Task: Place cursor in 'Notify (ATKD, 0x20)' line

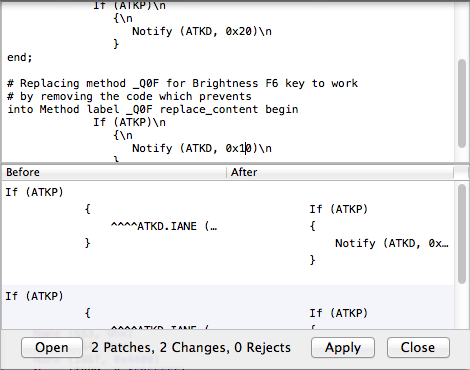Action: pos(202,31)
